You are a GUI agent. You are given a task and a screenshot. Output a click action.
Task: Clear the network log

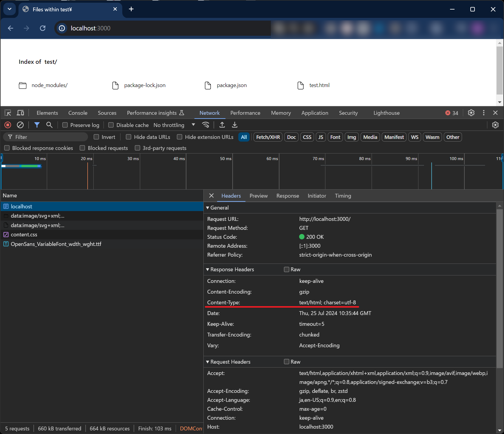click(20, 125)
